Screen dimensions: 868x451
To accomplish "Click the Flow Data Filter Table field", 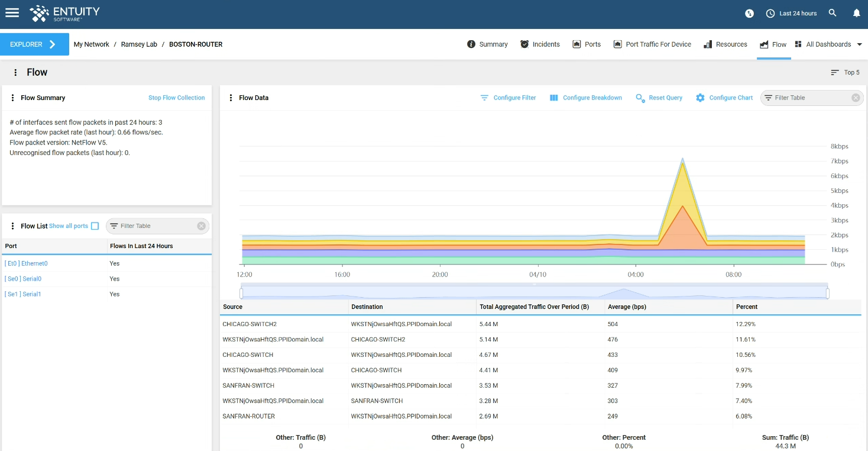I will pyautogui.click(x=812, y=98).
